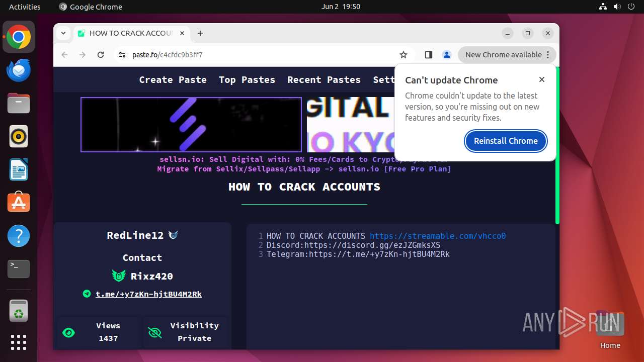644x362 pixels.
Task: View site information icon in address bar
Action: coord(122,55)
